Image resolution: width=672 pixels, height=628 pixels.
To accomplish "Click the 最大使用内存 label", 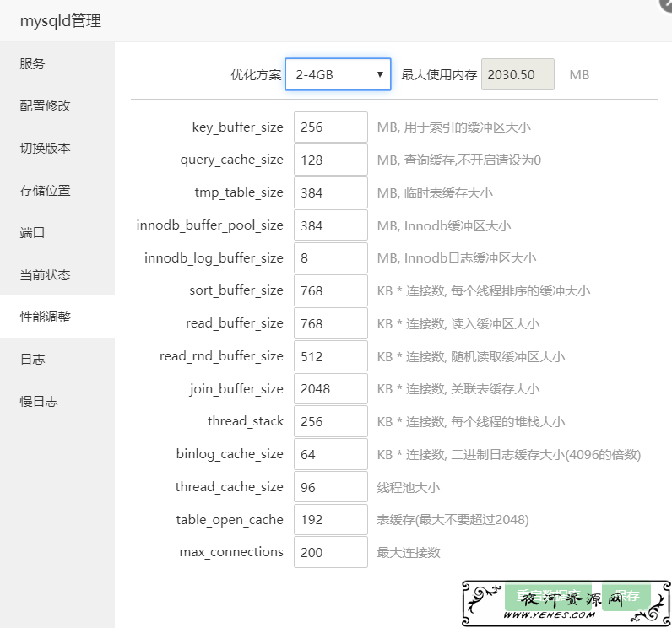I will [x=439, y=75].
